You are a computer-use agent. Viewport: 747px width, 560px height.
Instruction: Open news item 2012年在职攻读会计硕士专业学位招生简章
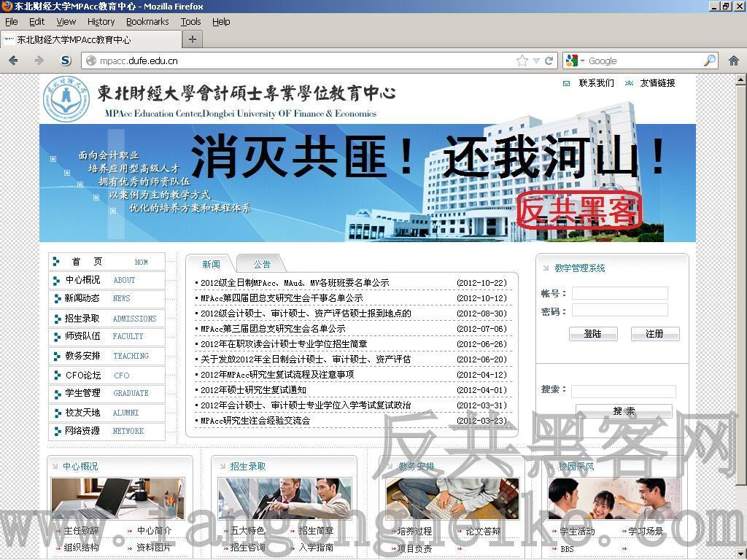(x=284, y=344)
